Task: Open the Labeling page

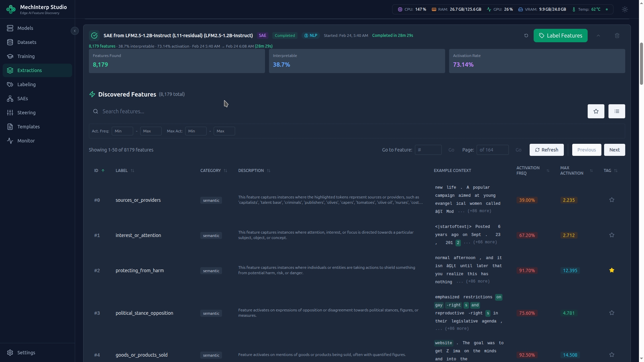Action: point(37,84)
